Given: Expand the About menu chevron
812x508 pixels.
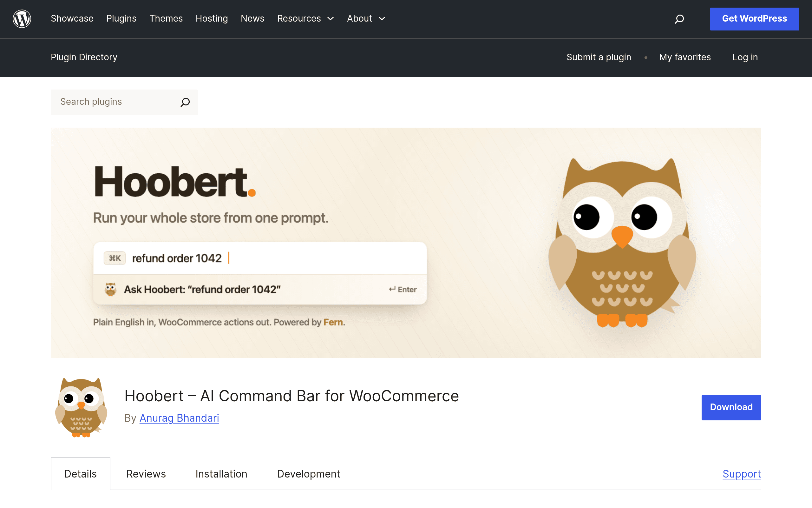Looking at the screenshot, I should 382,18.
